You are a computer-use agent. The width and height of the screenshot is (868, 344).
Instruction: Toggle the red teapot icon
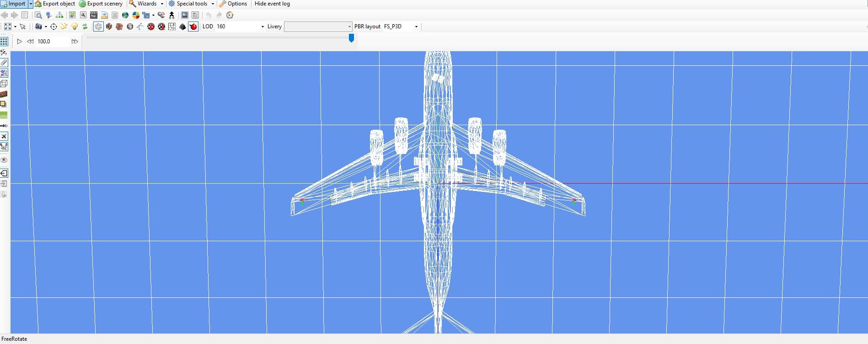pos(193,26)
